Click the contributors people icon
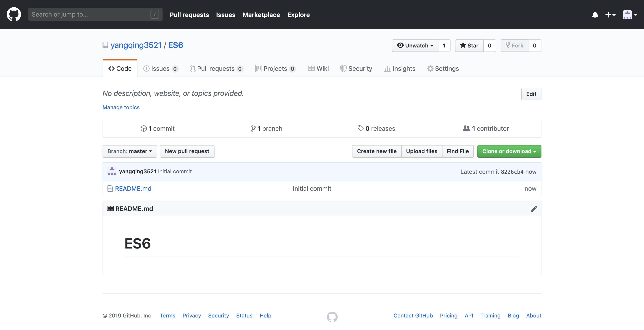Viewport: 644px width, 330px height. tap(466, 128)
